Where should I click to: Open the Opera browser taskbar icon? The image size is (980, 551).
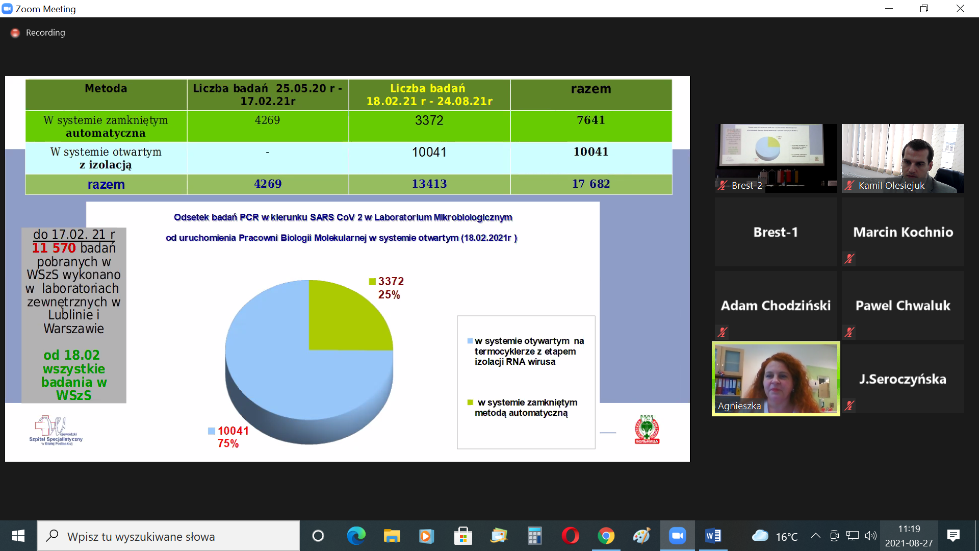point(570,536)
